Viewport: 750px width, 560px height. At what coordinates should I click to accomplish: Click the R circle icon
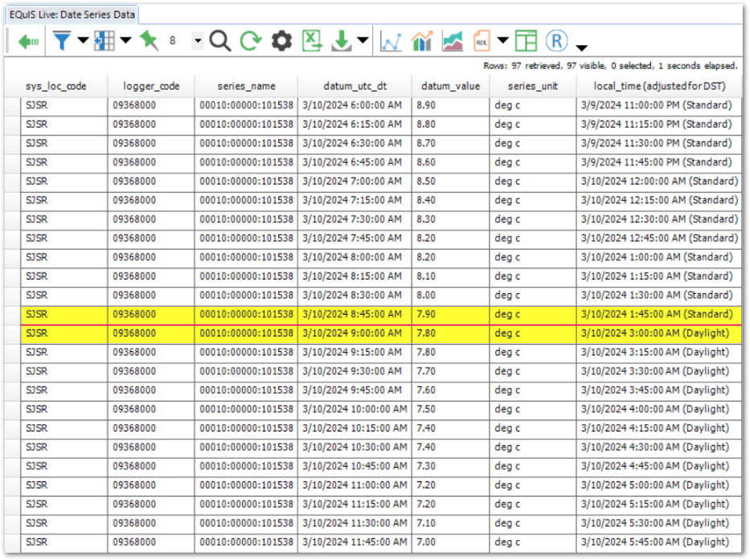[556, 42]
